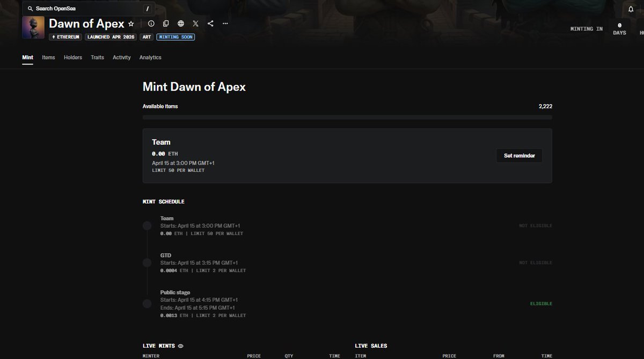
Task: Click the Art category badge
Action: (x=147, y=37)
